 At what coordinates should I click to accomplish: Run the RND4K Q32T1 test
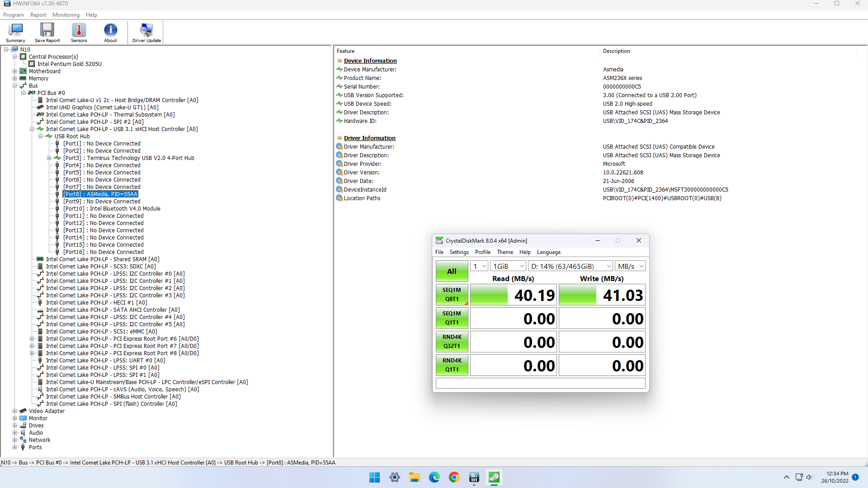(x=452, y=342)
